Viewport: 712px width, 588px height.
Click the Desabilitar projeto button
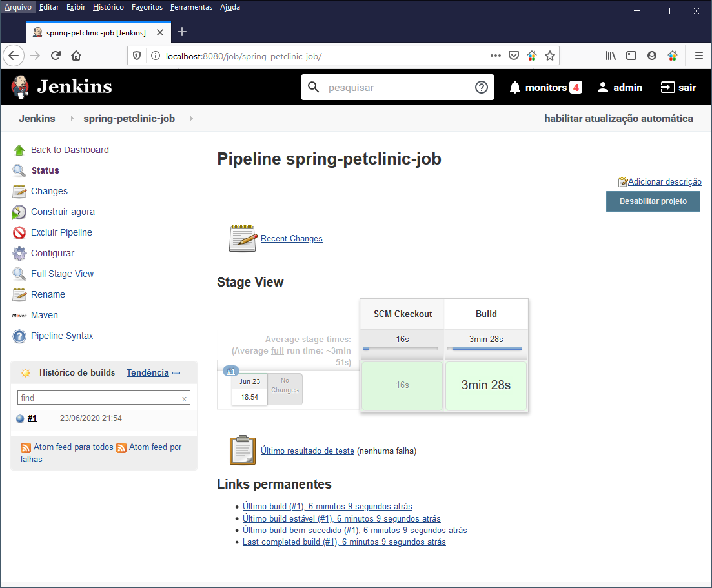click(x=653, y=201)
